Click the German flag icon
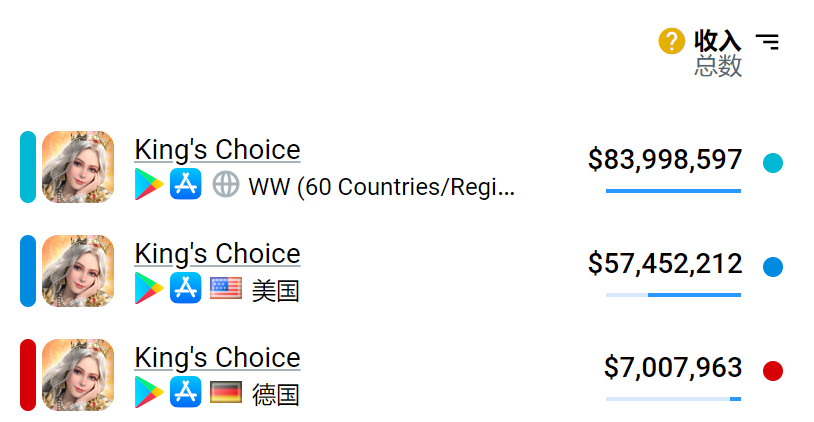The image size is (814, 422). [226, 393]
